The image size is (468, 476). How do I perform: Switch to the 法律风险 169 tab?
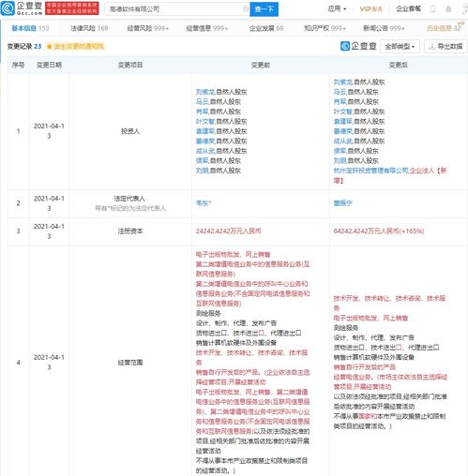tap(89, 28)
